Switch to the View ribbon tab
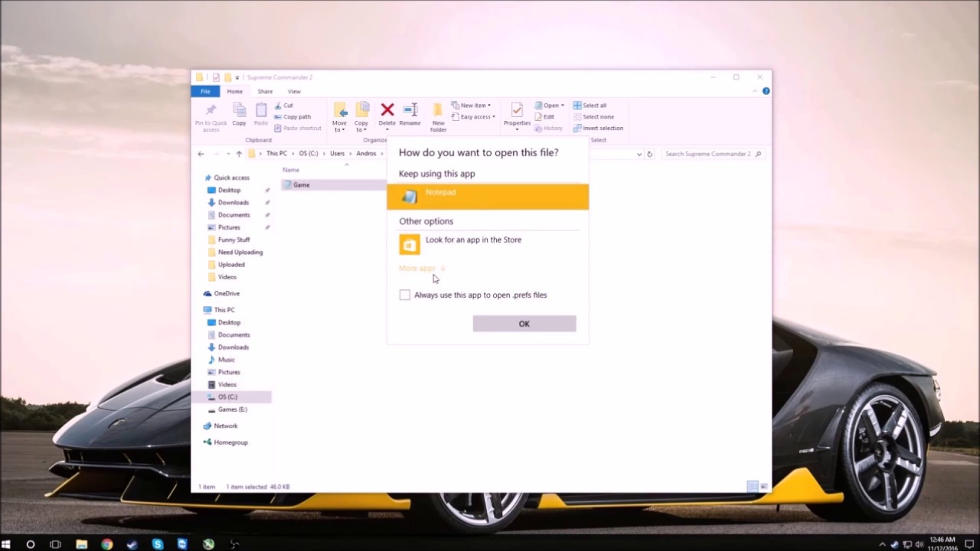Screen dimensions: 980x551 coord(294,91)
